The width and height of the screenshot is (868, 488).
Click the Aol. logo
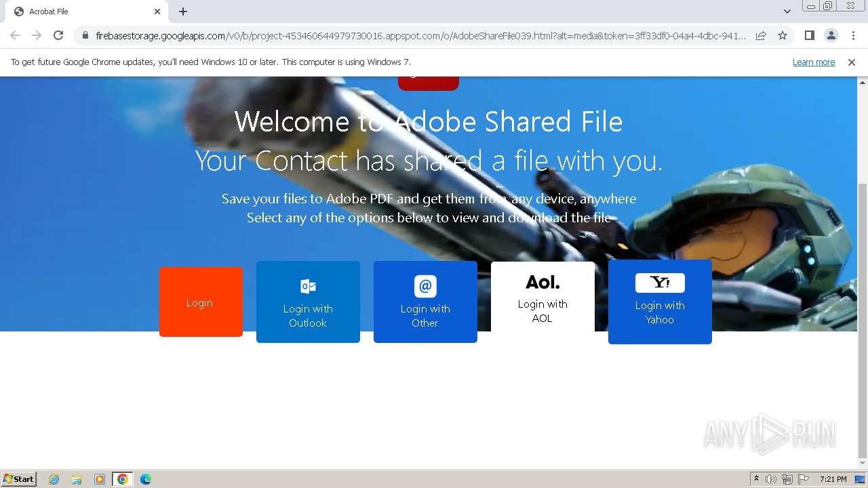(542, 282)
